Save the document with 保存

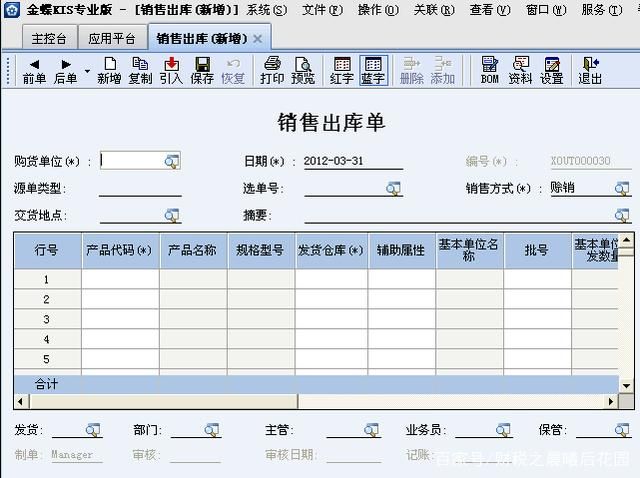point(202,71)
